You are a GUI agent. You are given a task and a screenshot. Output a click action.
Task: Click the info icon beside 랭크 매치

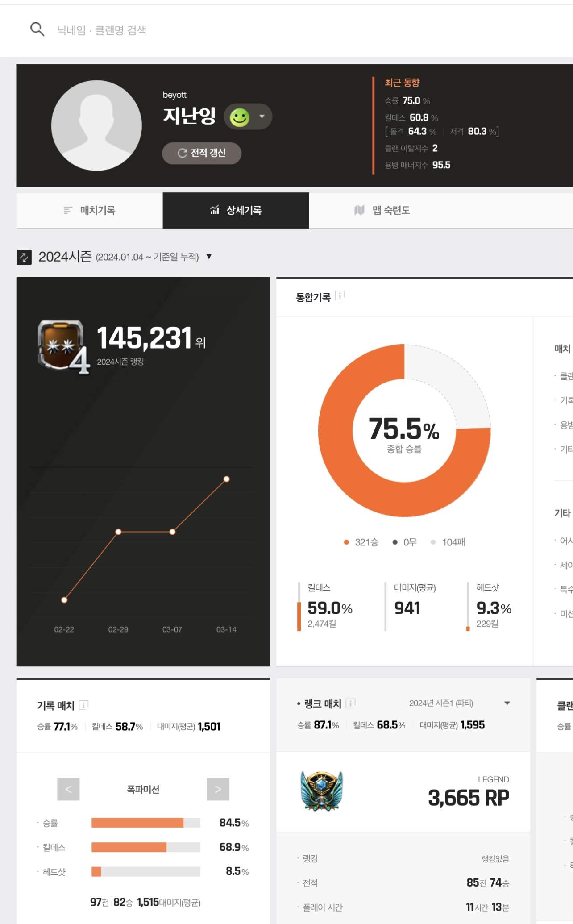[350, 703]
